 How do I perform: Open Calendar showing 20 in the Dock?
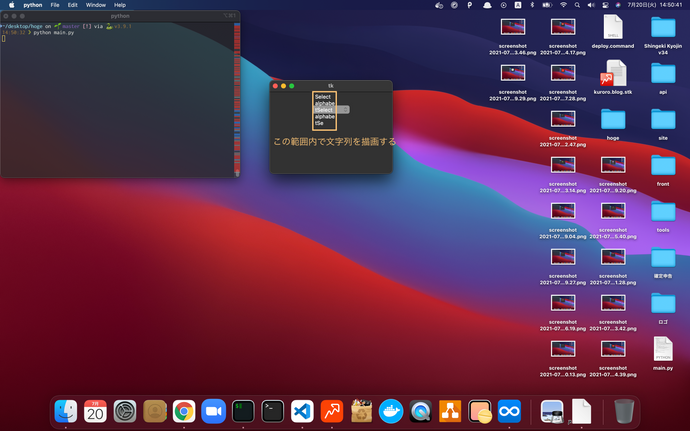click(x=95, y=411)
